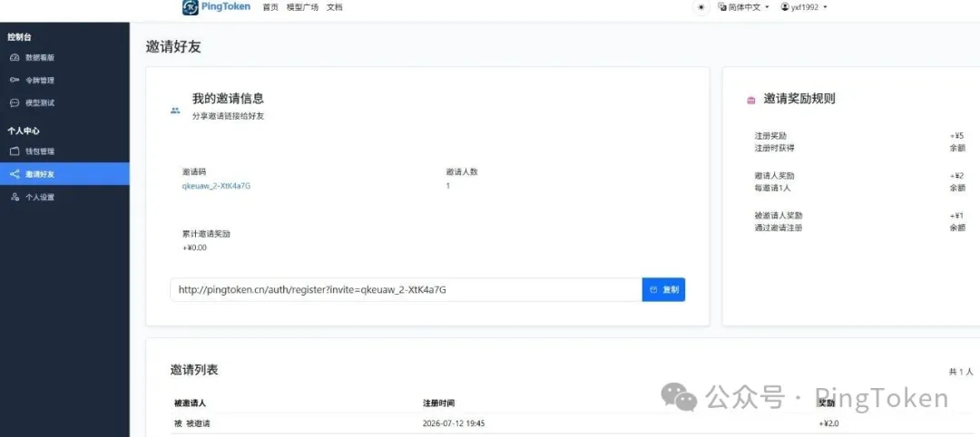Image resolution: width=980 pixels, height=437 pixels.
Task: Click the 个人中心 sidebar section label
Action: tap(24, 131)
